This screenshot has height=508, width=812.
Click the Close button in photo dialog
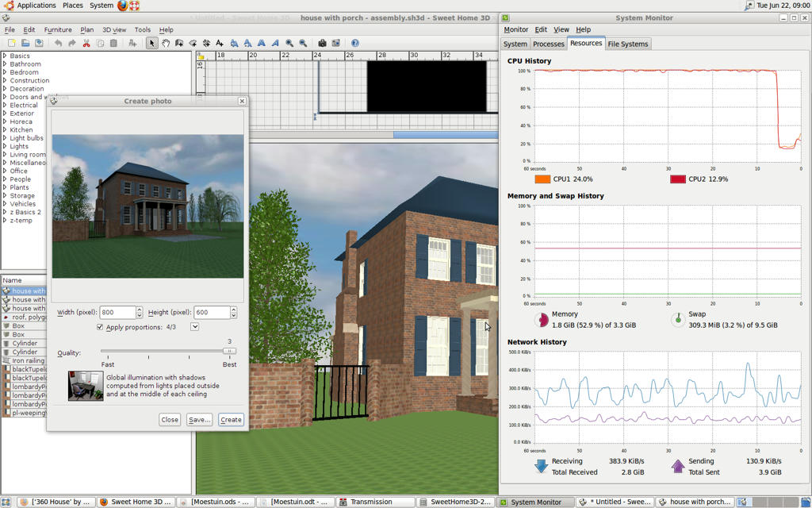(170, 419)
